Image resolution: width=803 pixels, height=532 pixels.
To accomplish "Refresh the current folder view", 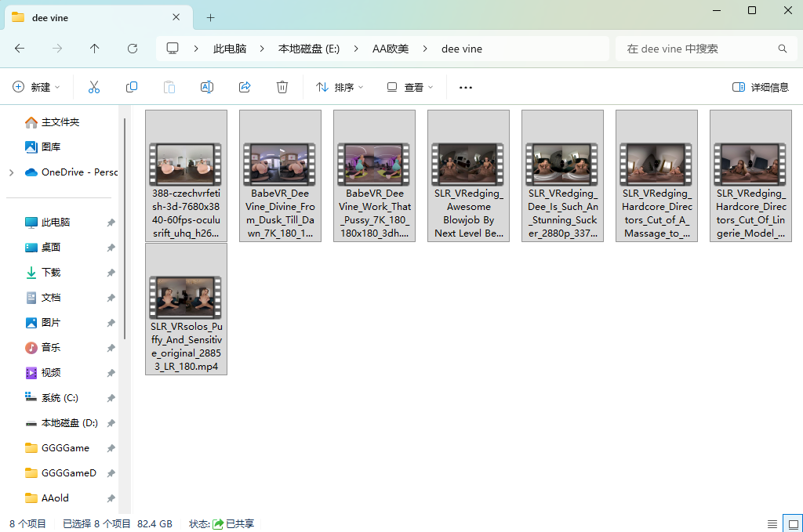I will 133,49.
